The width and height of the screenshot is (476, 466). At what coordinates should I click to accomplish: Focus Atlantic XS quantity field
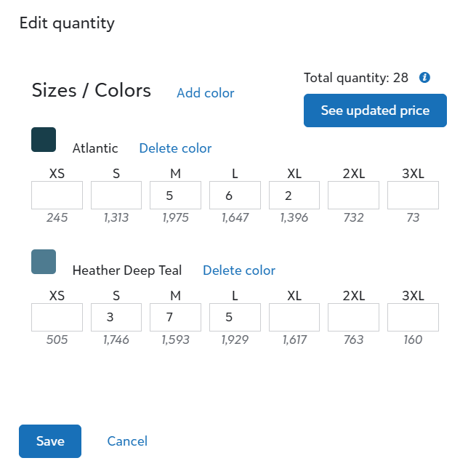(57, 195)
